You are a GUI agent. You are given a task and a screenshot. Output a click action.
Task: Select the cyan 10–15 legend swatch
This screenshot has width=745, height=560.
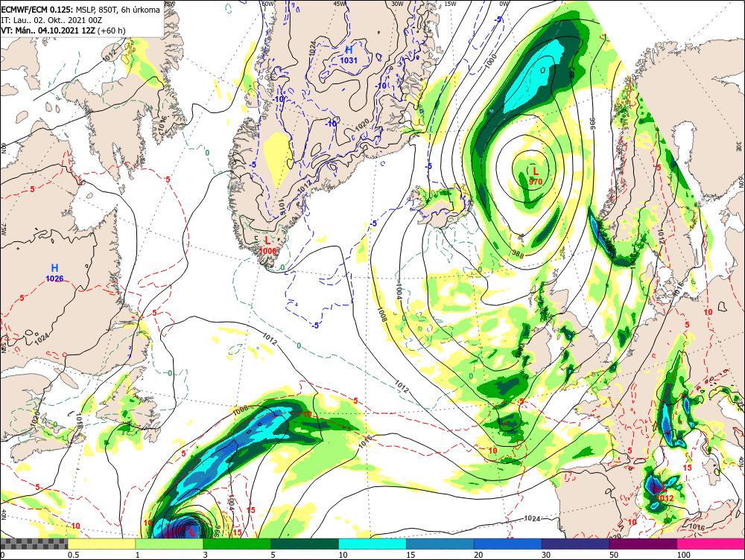372,544
